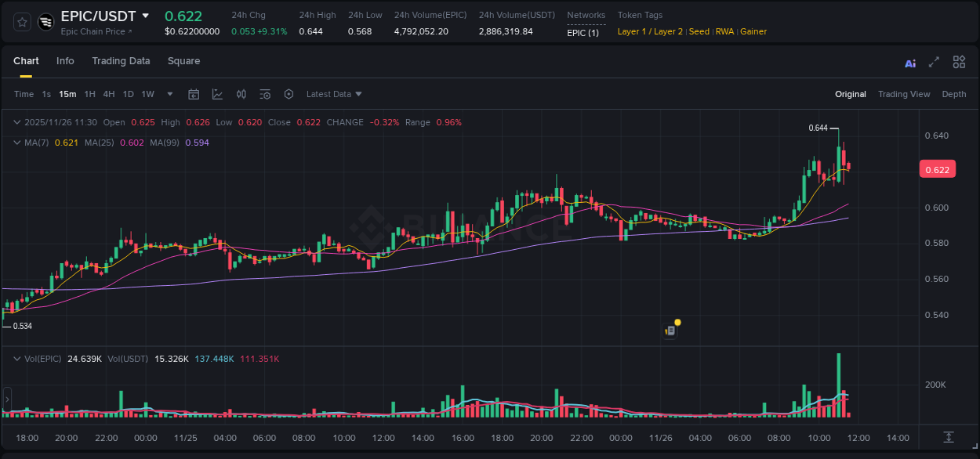
Task: Toggle the OHLC info row chevron
Action: pyautogui.click(x=16, y=122)
